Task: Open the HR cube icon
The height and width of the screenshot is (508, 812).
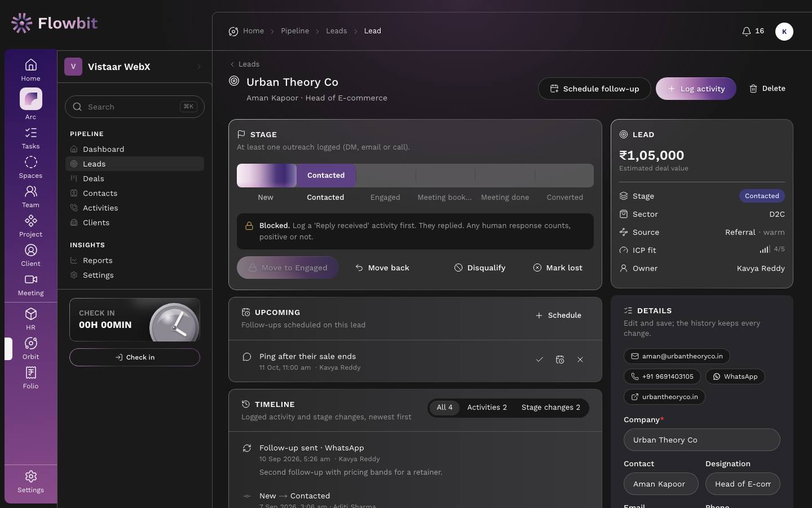Action: 30,319
